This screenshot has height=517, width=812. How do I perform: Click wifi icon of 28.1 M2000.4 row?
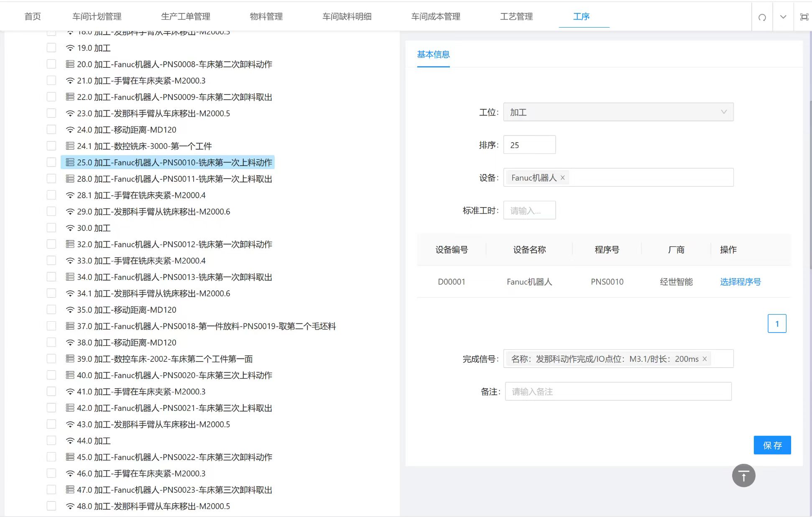pos(70,195)
